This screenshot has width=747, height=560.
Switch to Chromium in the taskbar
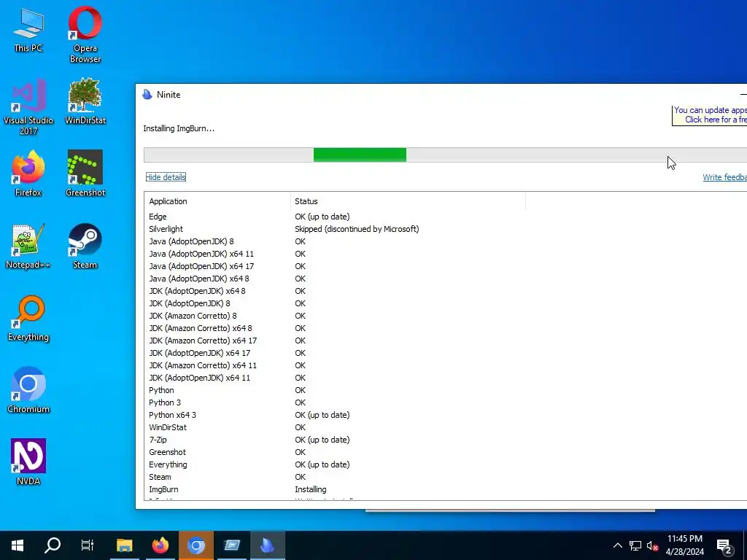(196, 545)
